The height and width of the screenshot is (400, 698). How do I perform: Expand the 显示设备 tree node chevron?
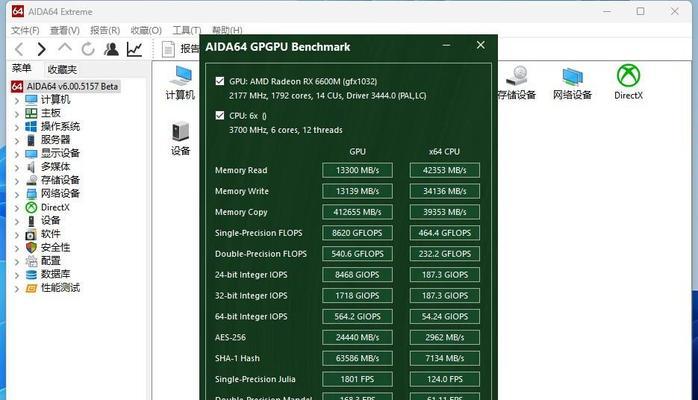17,154
